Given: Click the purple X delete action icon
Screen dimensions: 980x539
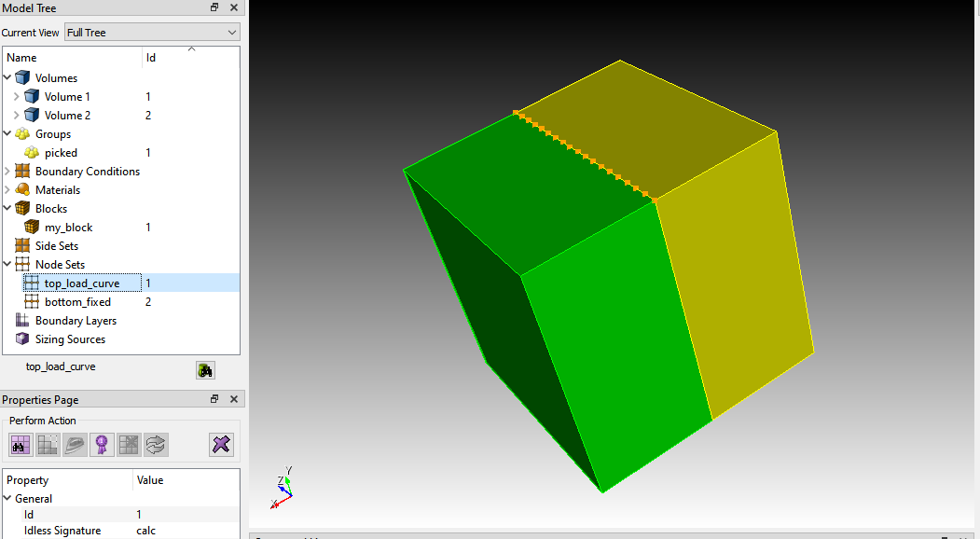Looking at the screenshot, I should pos(221,445).
